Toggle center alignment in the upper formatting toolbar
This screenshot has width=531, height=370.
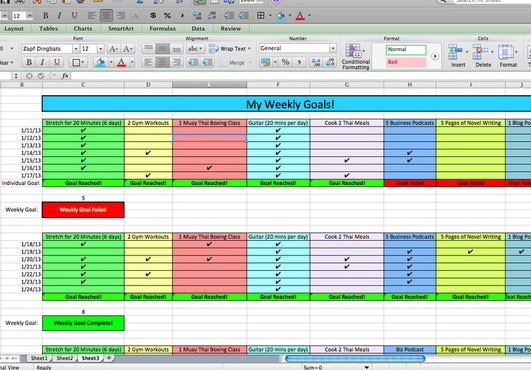[106, 16]
